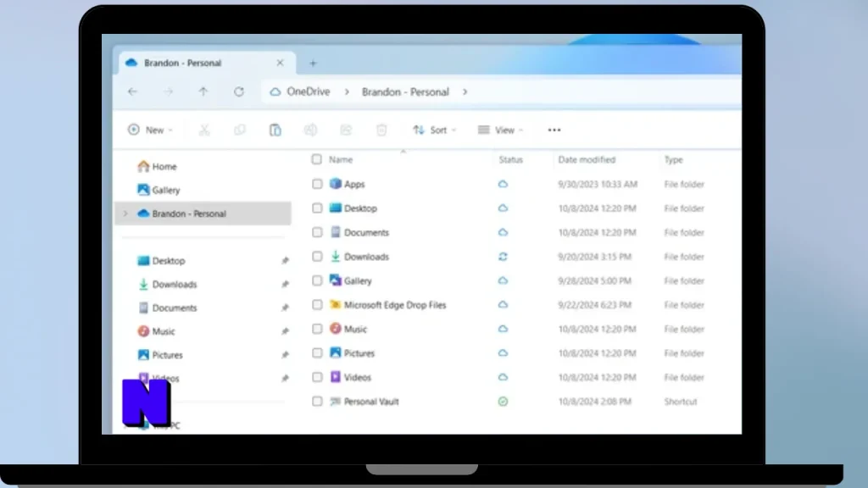Viewport: 868px width, 488px height.
Task: Check the box for the Documents folder
Action: click(x=317, y=232)
